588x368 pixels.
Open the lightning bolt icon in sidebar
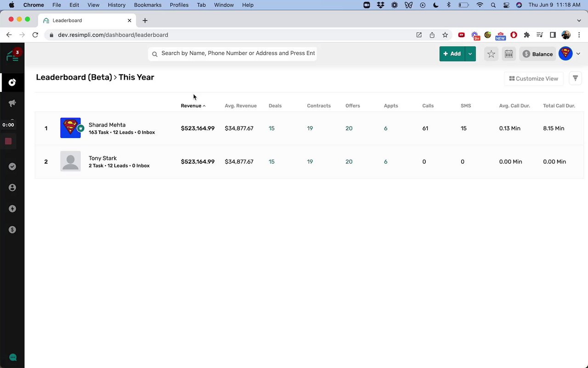pos(12,208)
